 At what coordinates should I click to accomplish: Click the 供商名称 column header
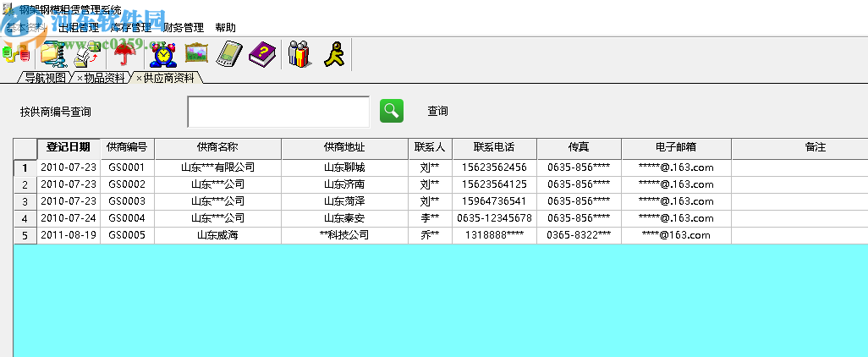point(218,147)
